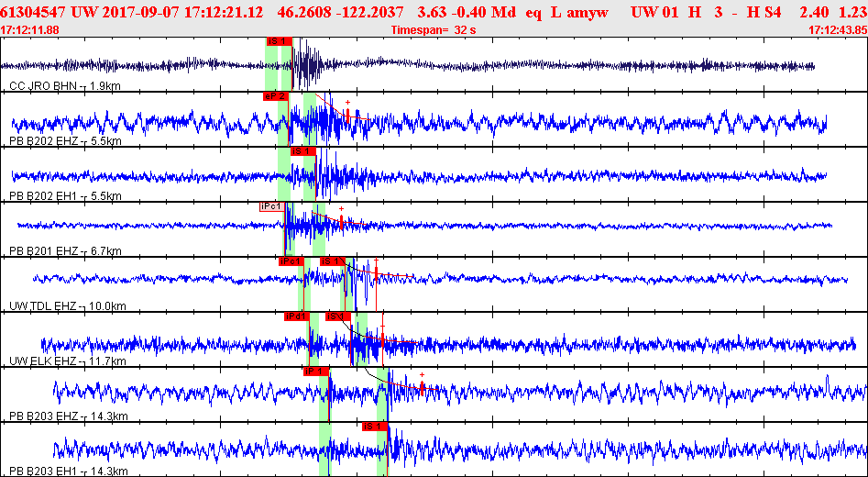
Task: Click the Timespan= 32 s header text
Action: click(x=434, y=30)
